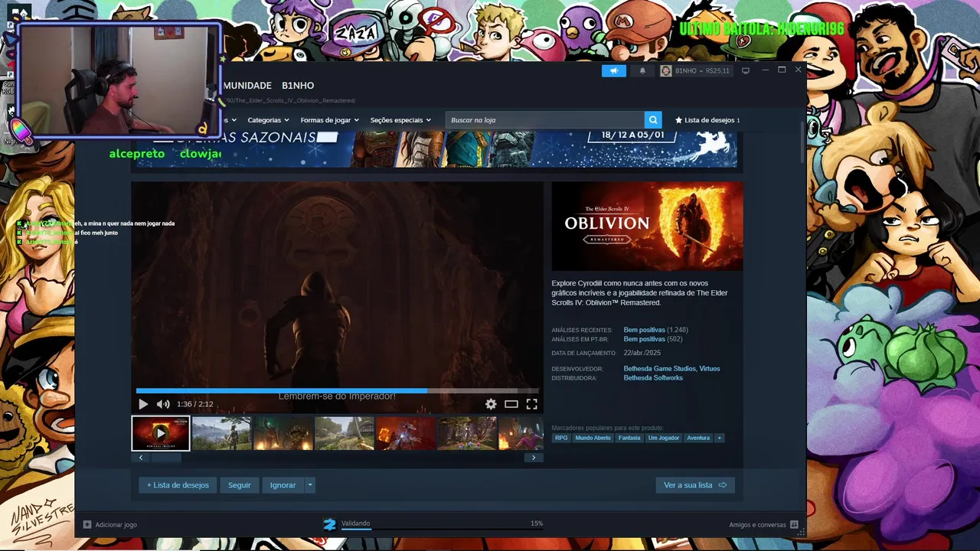This screenshot has height=551, width=980.
Task: Click the store search magnifier button
Action: (x=652, y=120)
